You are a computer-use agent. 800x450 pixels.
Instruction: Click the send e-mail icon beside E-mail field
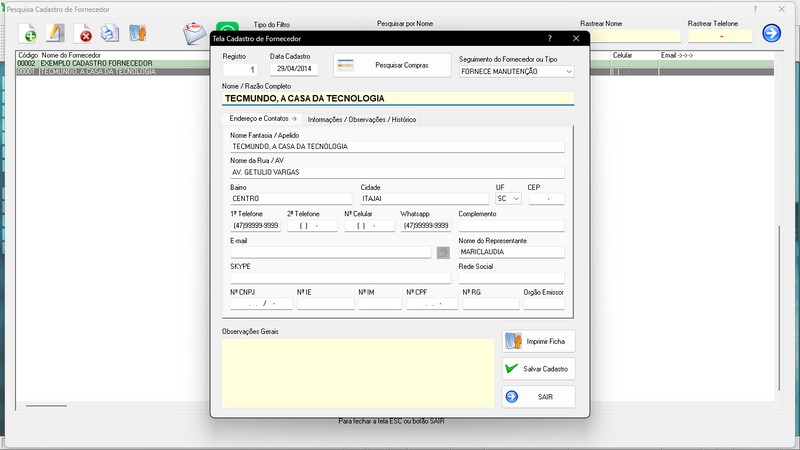pos(443,253)
